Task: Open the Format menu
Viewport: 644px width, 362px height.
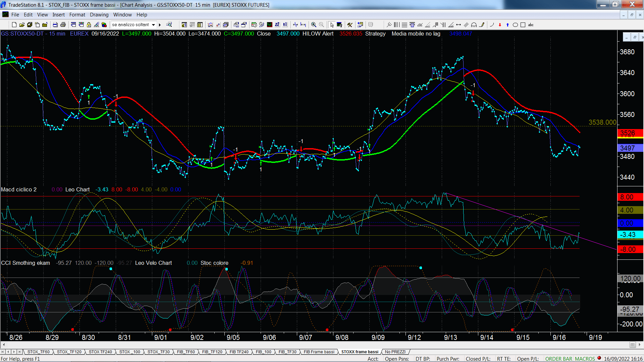Action: pyautogui.click(x=77, y=15)
